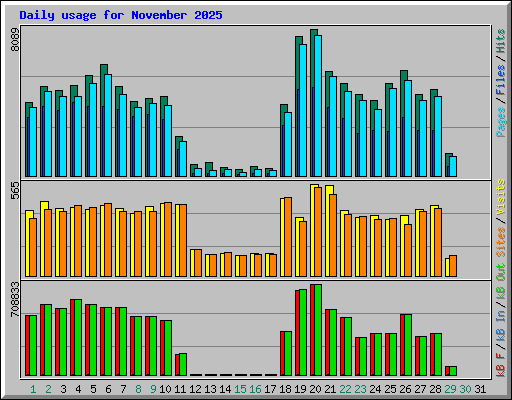Click day 8 on the x-axis
Viewport: 512px width, 400px height.
(138, 389)
